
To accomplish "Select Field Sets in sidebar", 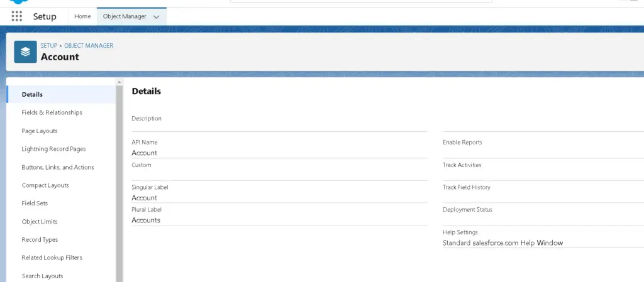I will [35, 203].
